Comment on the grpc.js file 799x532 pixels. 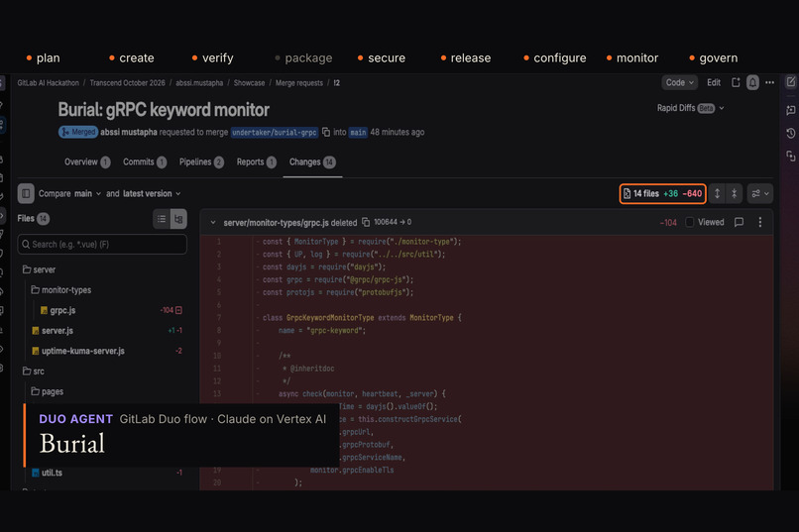(739, 222)
